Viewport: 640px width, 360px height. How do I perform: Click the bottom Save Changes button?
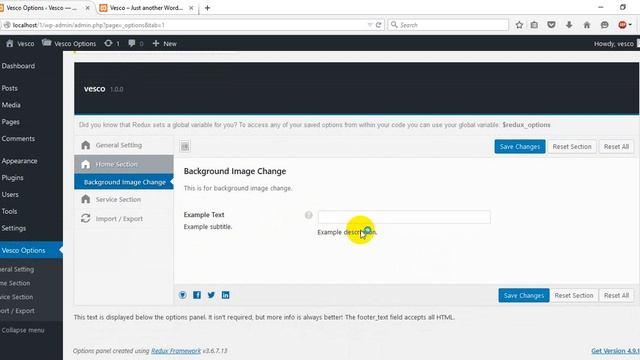coord(524,295)
